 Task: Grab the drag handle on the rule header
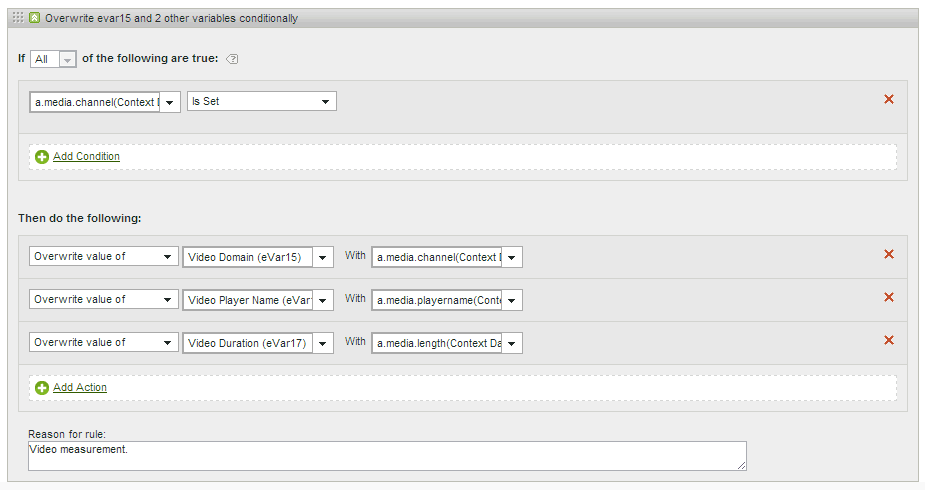[18, 18]
